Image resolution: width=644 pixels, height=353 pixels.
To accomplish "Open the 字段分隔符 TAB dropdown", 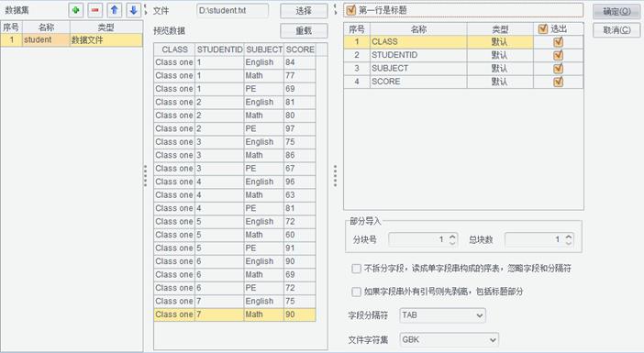I will click(x=442, y=315).
